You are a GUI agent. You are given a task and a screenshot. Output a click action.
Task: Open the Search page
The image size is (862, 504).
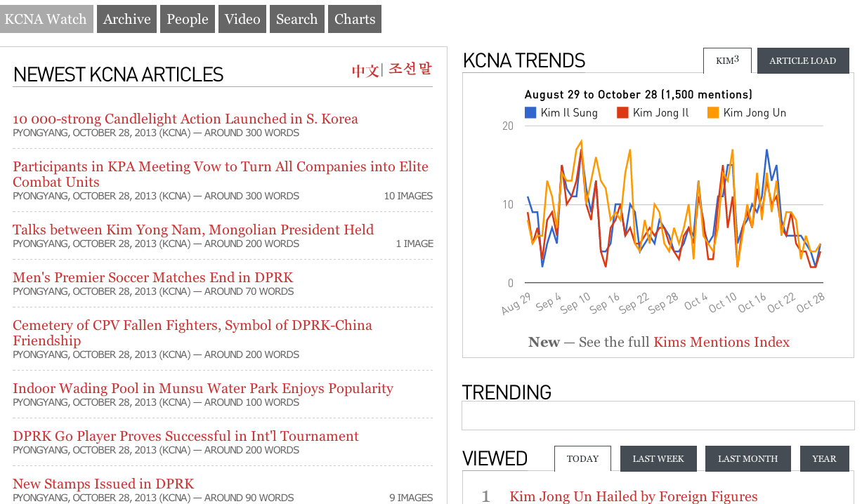point(296,19)
